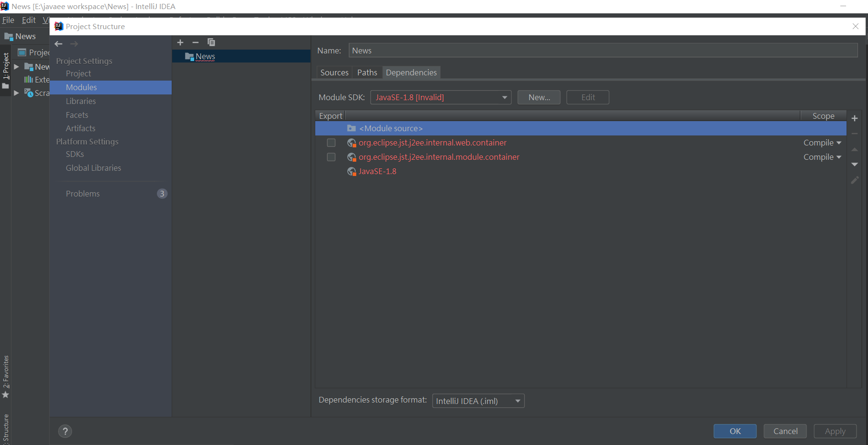Remove selected module with minus icon
Viewport: 868px width, 445px height.
pyautogui.click(x=196, y=42)
